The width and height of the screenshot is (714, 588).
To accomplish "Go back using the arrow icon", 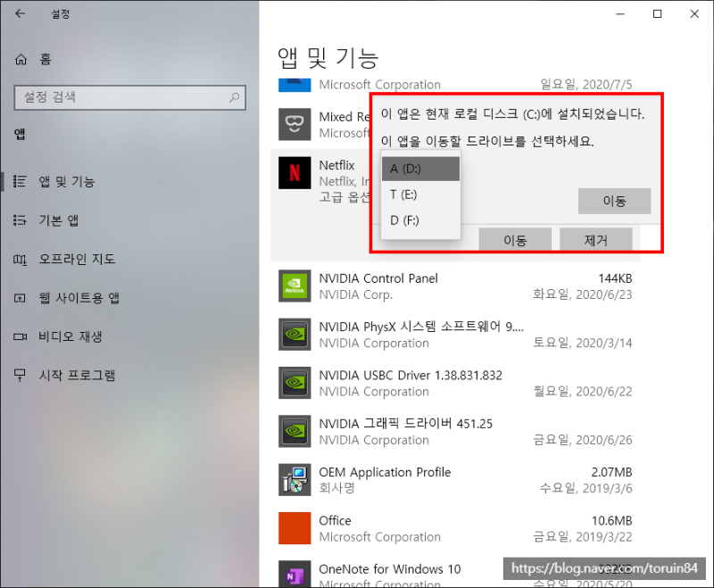I will (20, 13).
